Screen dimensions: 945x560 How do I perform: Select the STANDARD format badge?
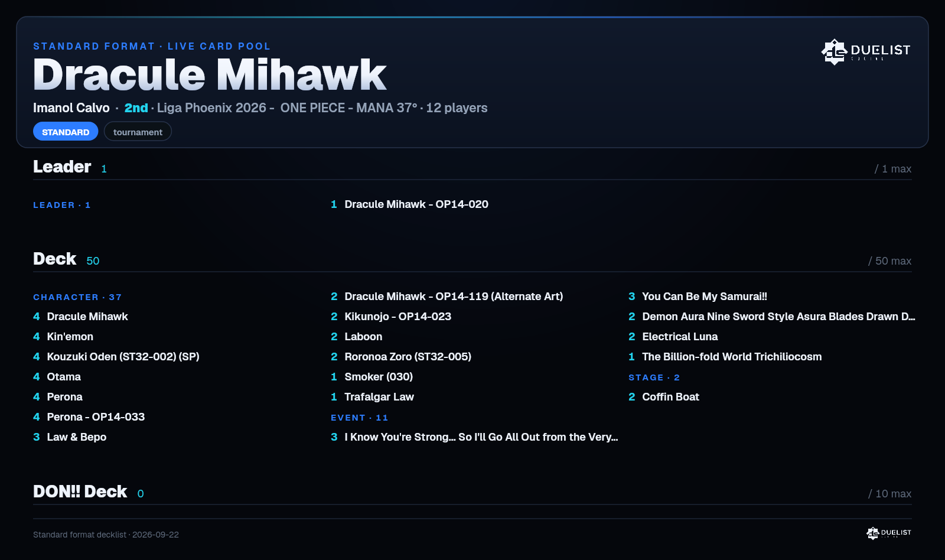[x=66, y=132]
